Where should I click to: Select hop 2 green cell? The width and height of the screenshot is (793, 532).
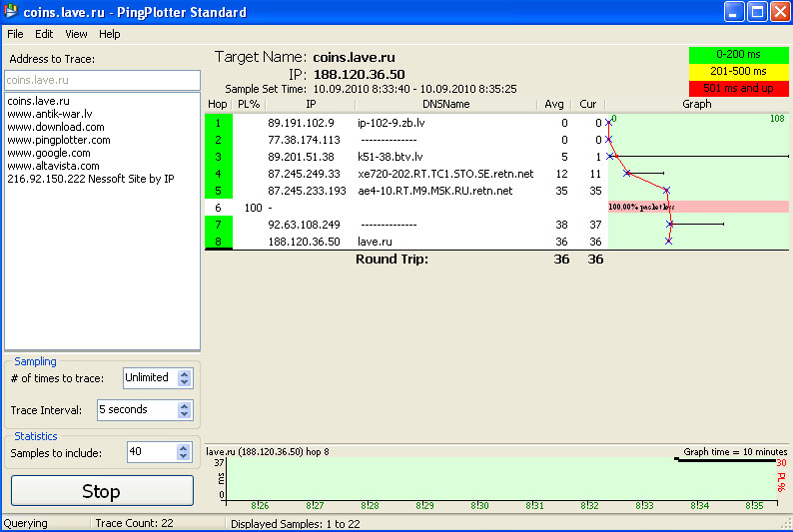click(219, 140)
